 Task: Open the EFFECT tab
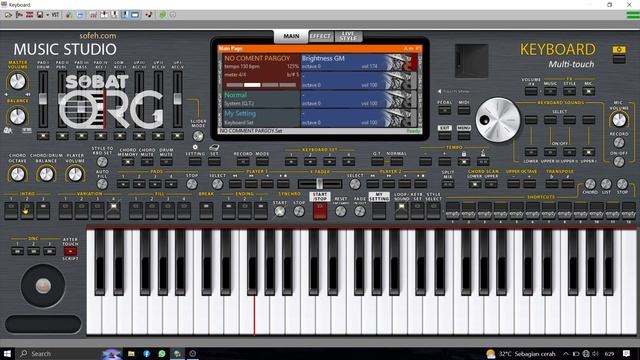pos(320,36)
